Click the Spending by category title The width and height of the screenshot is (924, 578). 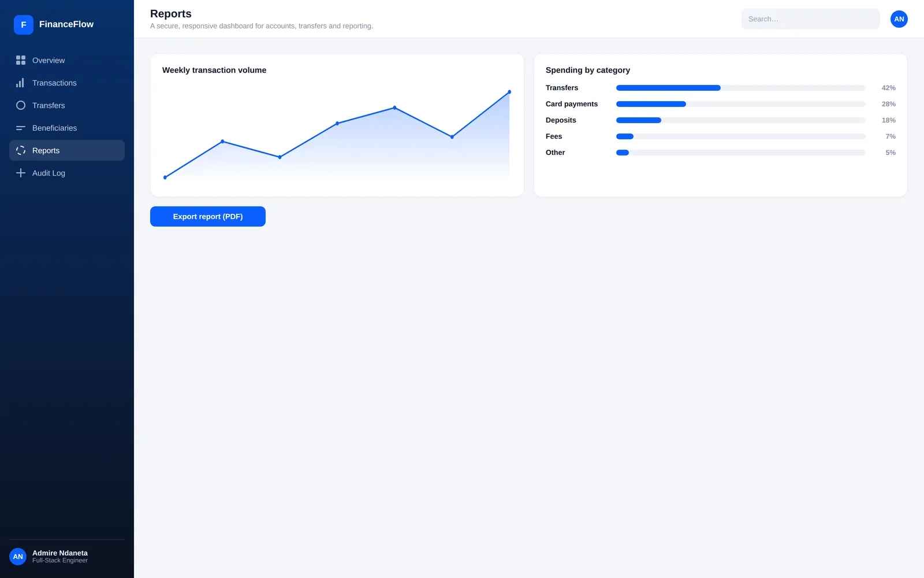point(588,70)
